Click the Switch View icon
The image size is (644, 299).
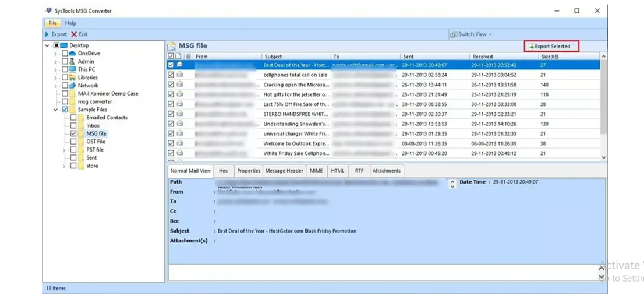click(x=454, y=34)
